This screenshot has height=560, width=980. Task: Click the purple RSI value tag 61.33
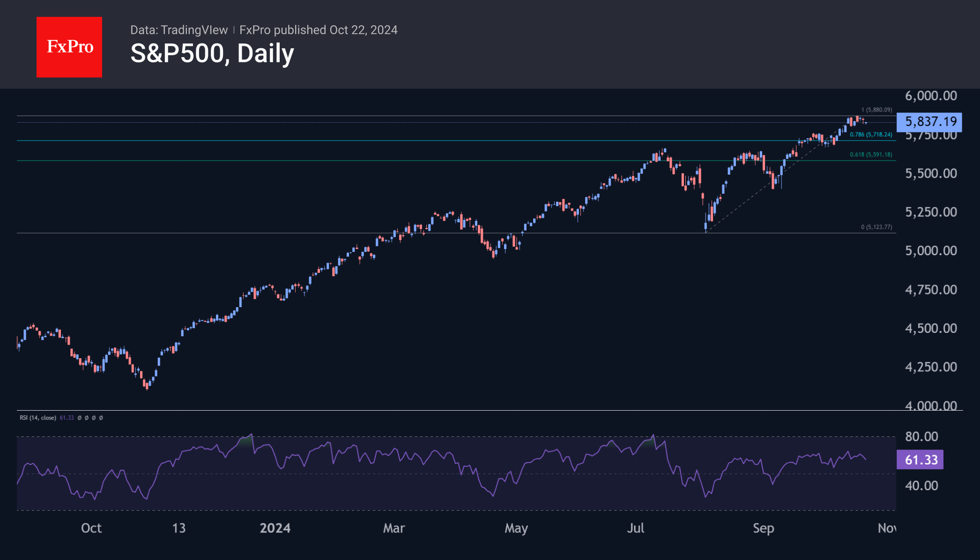point(920,460)
